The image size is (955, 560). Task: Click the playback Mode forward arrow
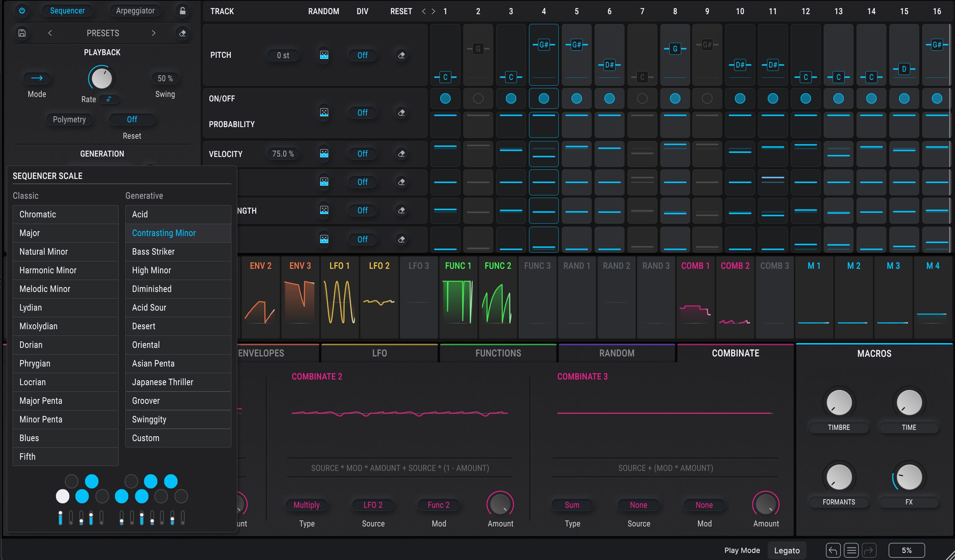(37, 78)
